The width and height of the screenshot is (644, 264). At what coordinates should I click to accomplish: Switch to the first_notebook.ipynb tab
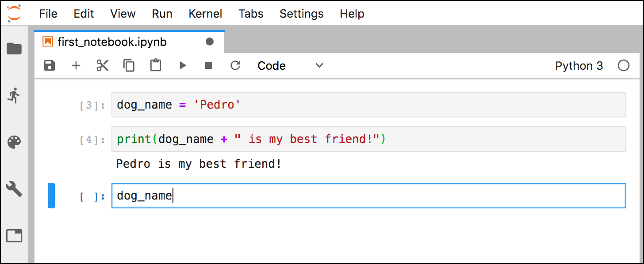(112, 42)
